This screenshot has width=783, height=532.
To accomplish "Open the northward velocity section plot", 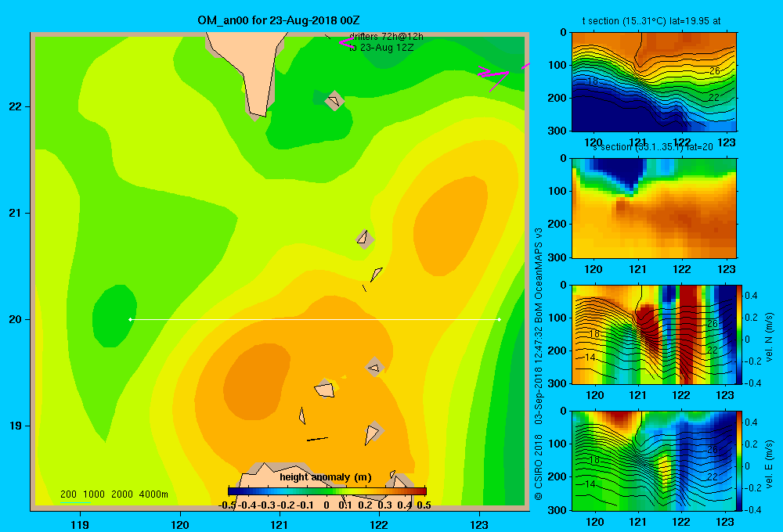I will click(x=654, y=334).
